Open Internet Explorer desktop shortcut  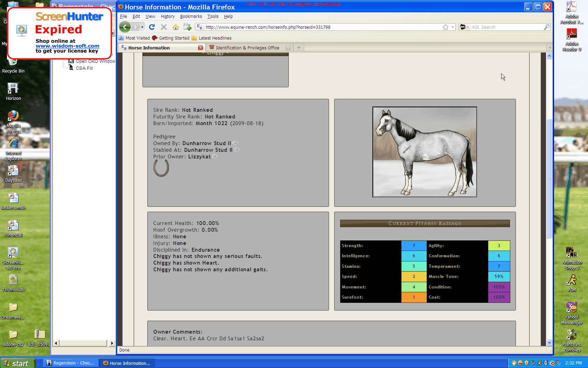(13, 149)
